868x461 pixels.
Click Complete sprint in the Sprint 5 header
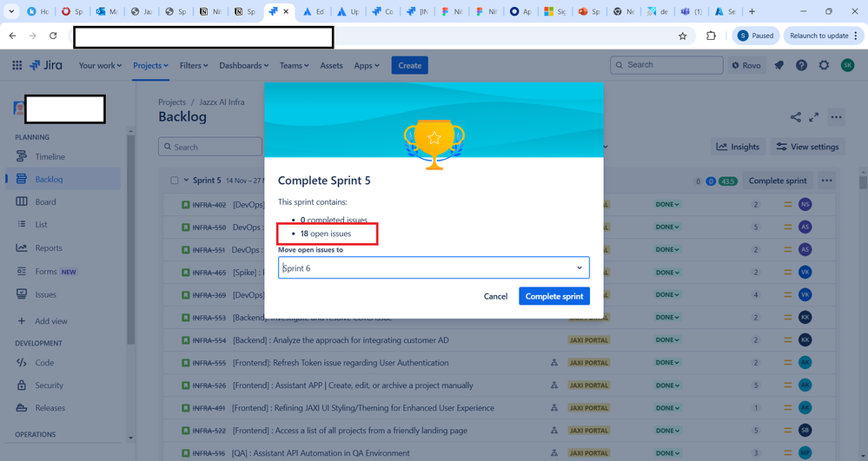[x=778, y=181]
